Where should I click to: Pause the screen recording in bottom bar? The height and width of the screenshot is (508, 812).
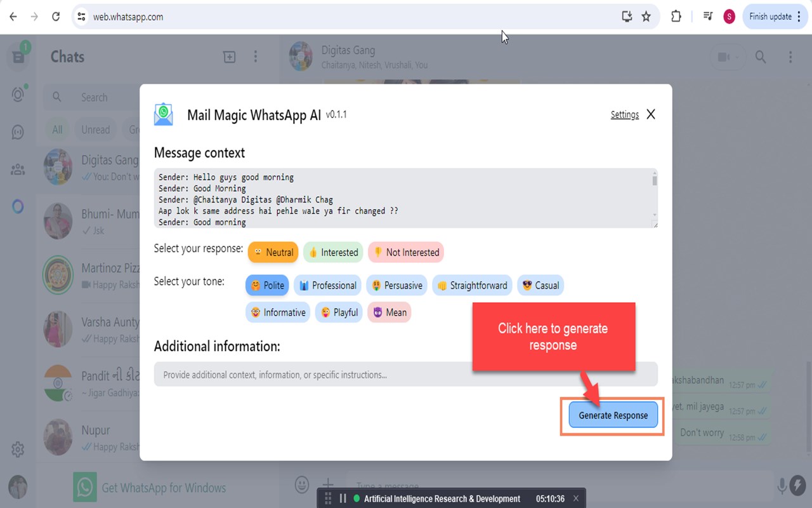click(343, 498)
